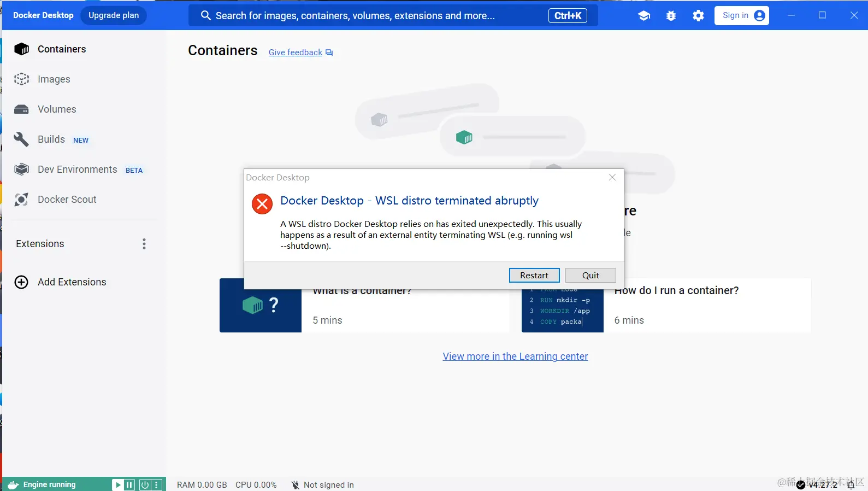Open How do I run a container guide
The image size is (868, 491).
click(676, 291)
